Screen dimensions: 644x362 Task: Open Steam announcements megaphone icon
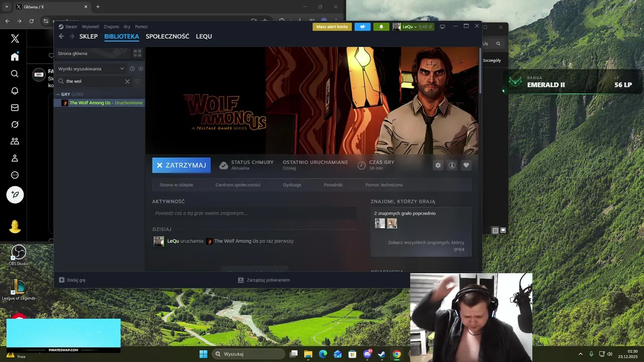point(362,27)
